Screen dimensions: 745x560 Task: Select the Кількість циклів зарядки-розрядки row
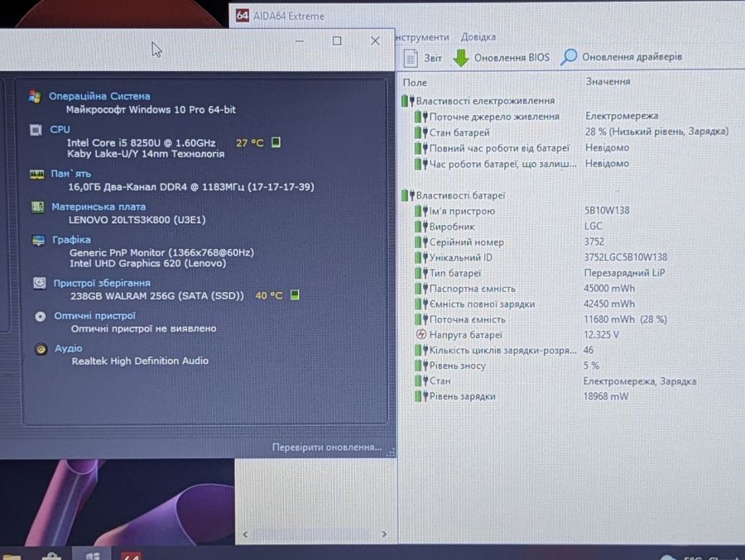(504, 350)
